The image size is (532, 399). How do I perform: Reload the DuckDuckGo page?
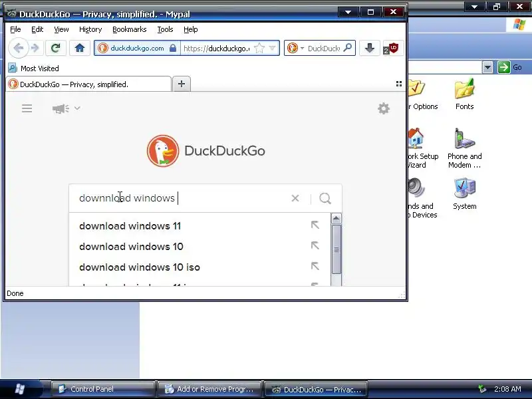[55, 48]
